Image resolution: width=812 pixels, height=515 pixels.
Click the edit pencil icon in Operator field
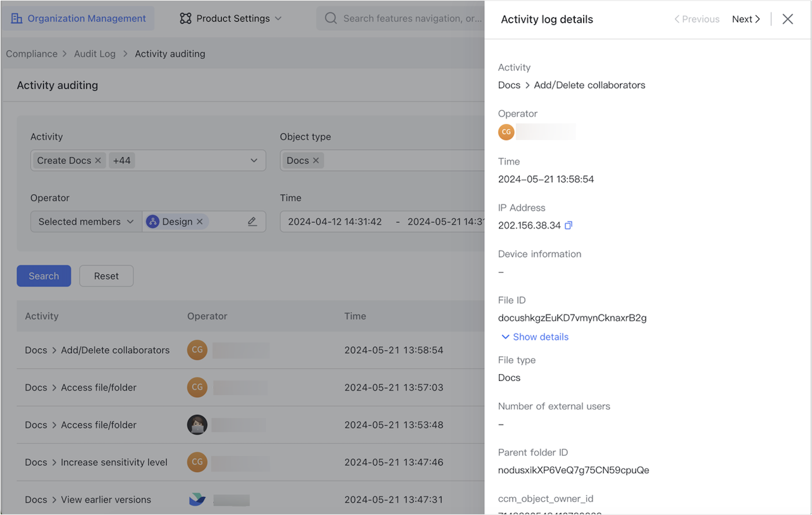point(252,221)
